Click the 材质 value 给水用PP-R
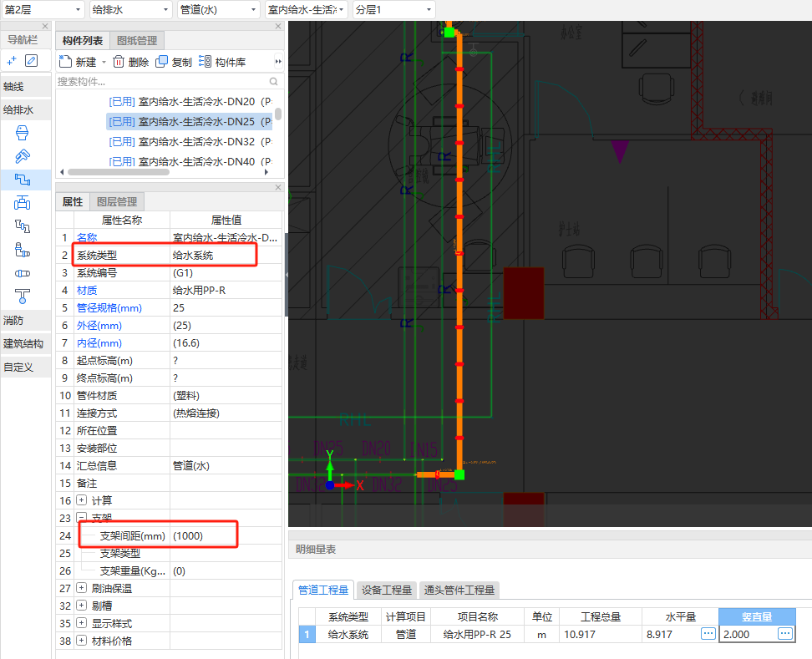812x659 pixels. (x=226, y=290)
